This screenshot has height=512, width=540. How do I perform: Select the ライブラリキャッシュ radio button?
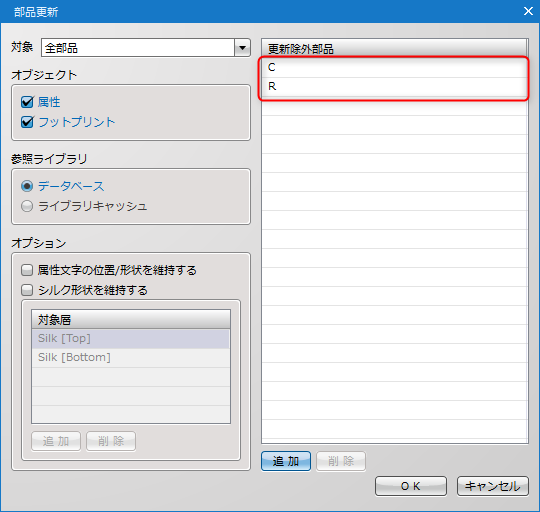tap(27, 206)
